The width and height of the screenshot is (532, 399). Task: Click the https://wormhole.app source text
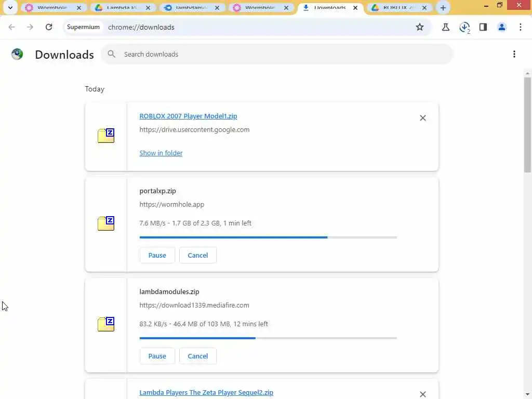pyautogui.click(x=171, y=205)
